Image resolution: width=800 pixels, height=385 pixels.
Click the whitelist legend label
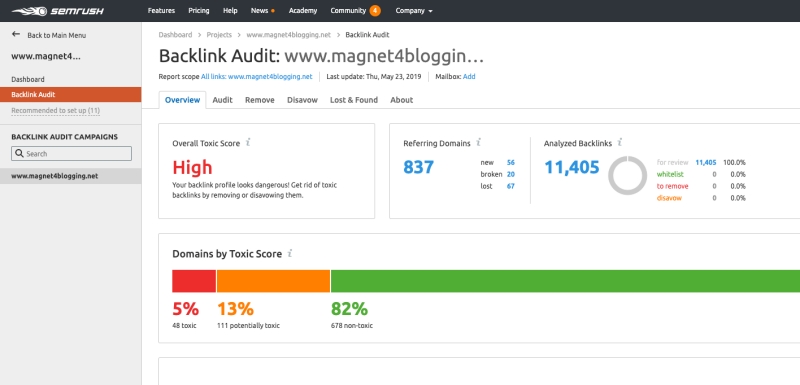click(670, 174)
